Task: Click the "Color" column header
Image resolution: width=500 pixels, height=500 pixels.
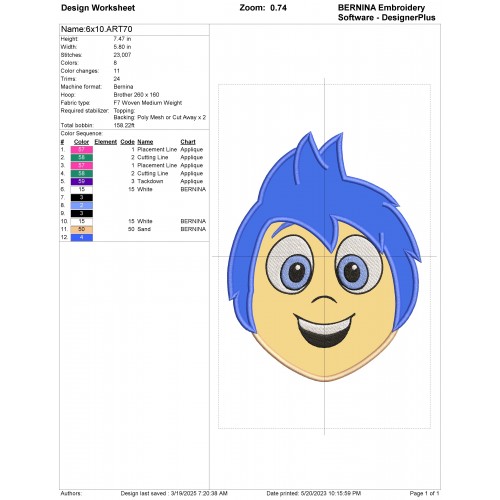Action: click(81, 142)
